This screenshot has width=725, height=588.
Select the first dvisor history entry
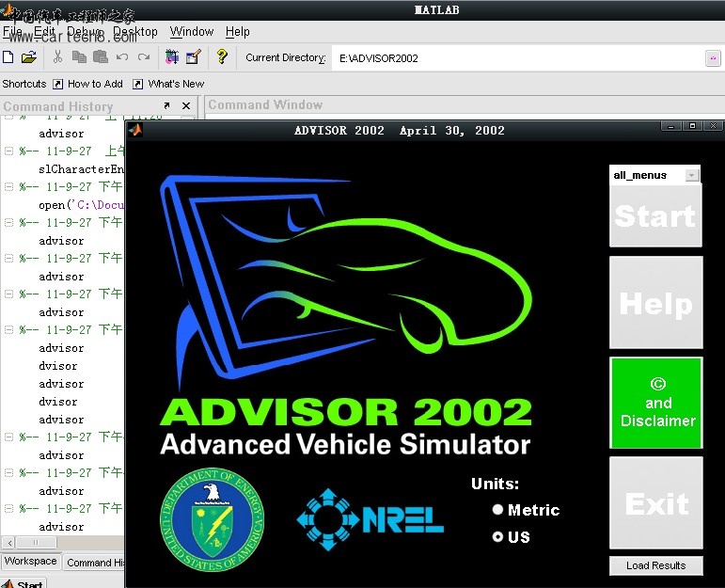click(x=57, y=366)
